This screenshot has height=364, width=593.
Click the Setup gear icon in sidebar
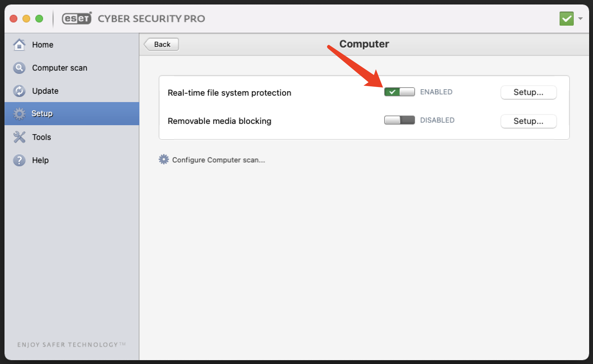(x=19, y=114)
